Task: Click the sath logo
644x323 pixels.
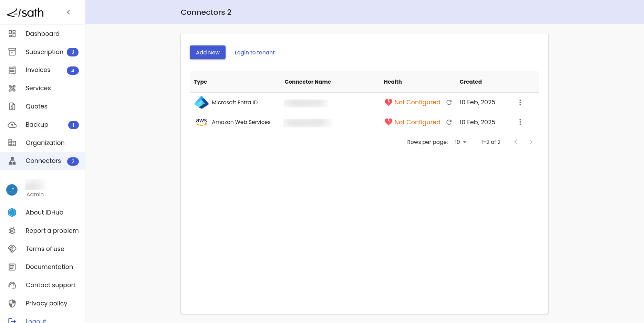Action: [x=25, y=13]
